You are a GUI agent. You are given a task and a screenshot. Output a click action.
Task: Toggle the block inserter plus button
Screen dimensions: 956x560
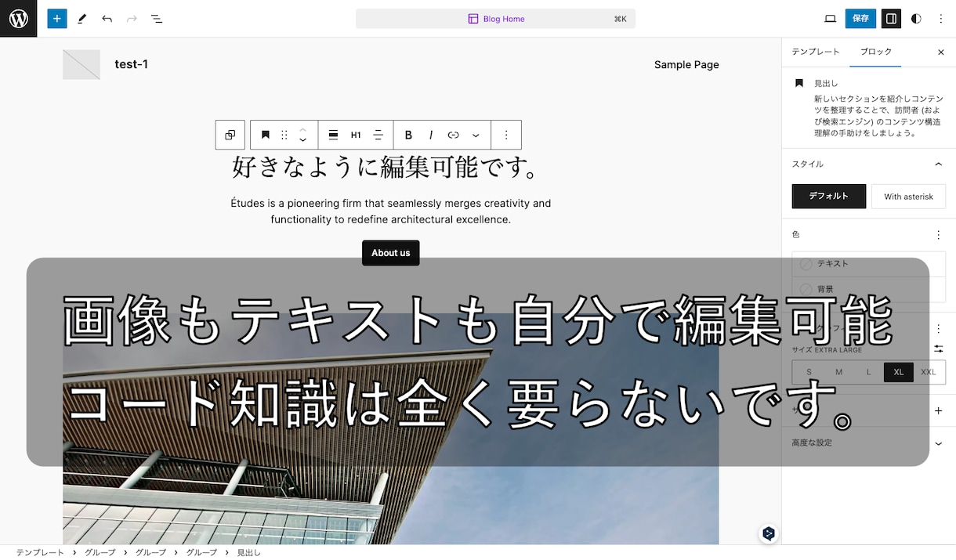pos(57,18)
